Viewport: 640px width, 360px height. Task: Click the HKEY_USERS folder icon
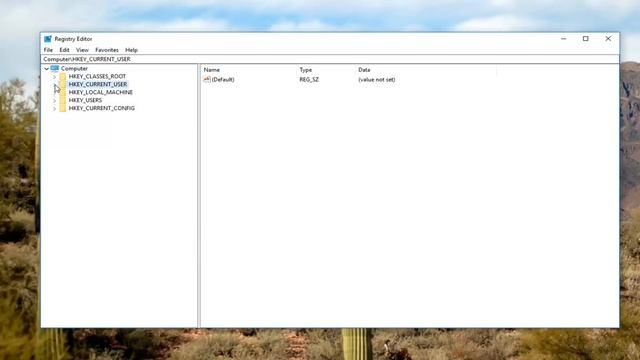coord(62,100)
